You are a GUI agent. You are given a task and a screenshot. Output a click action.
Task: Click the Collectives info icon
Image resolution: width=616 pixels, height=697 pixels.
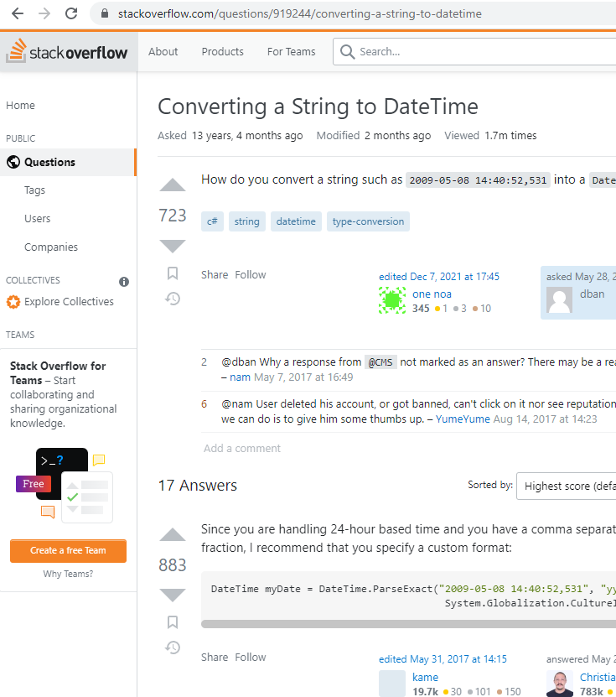(124, 282)
